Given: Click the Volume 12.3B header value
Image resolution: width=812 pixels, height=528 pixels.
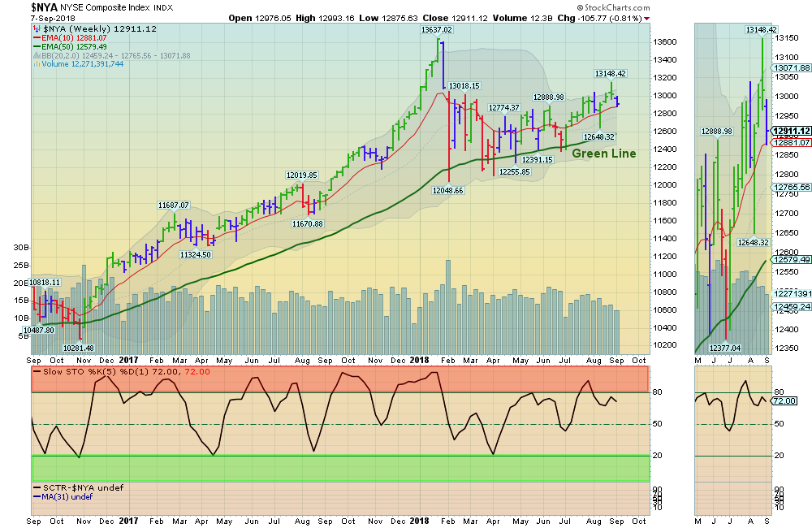Looking at the screenshot, I should 522,18.
